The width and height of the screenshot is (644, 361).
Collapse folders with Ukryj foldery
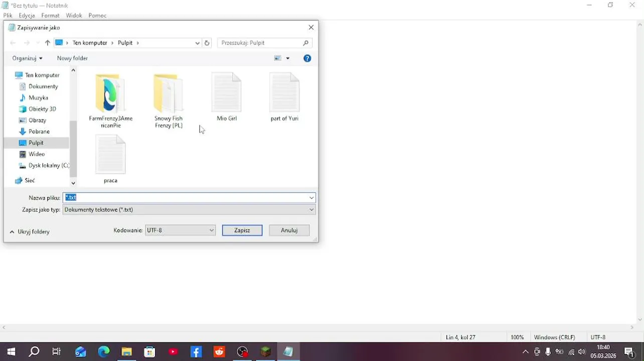[29, 232]
